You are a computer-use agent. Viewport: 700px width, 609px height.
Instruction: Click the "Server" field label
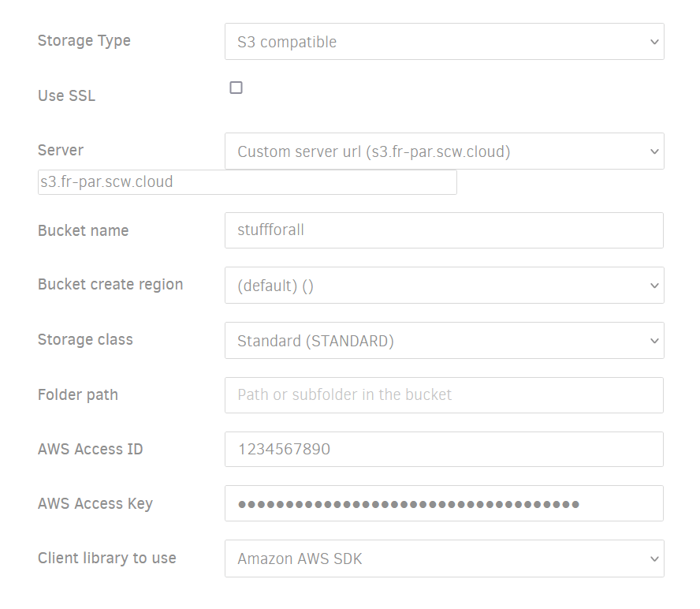pyautogui.click(x=61, y=150)
